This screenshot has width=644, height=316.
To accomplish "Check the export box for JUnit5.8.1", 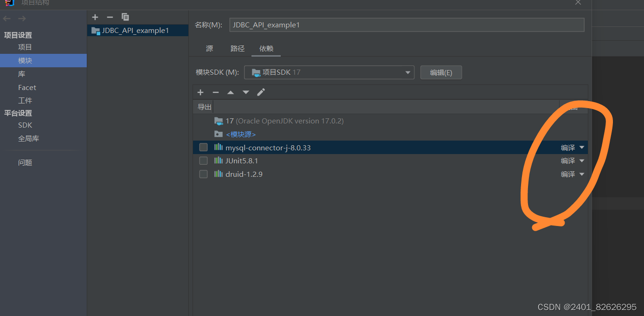I will [203, 161].
